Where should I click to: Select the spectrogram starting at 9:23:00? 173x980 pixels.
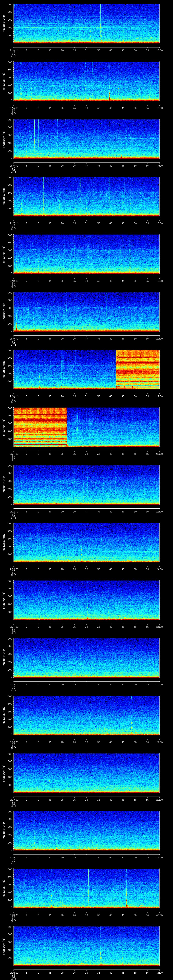(x=87, y=542)
